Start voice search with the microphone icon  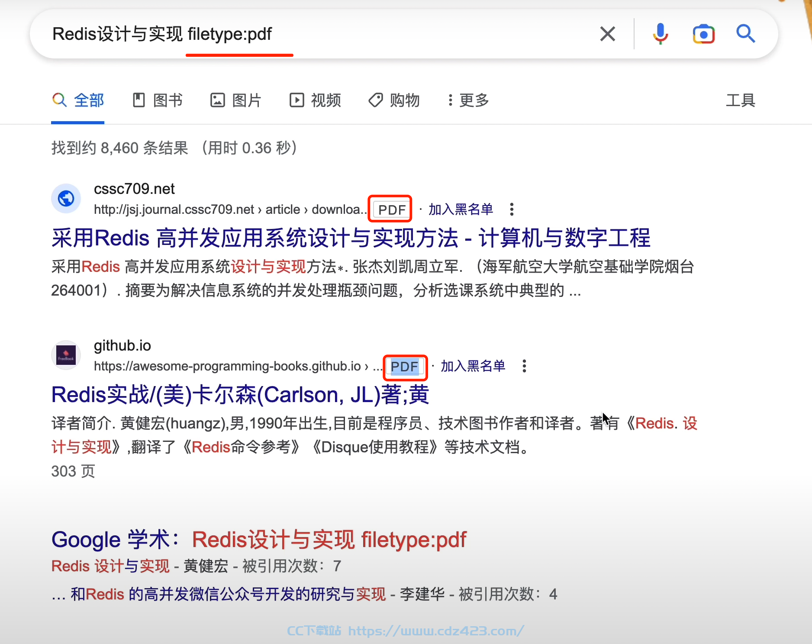tap(661, 34)
